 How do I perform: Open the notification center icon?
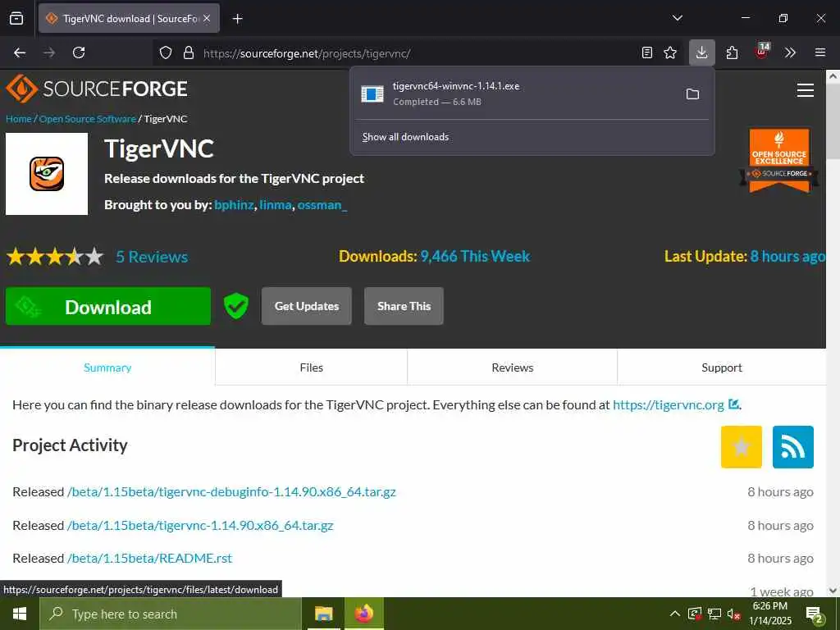815,614
